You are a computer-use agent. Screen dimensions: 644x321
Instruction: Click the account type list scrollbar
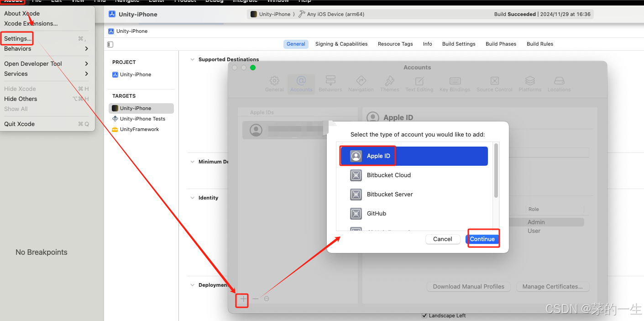coord(496,171)
